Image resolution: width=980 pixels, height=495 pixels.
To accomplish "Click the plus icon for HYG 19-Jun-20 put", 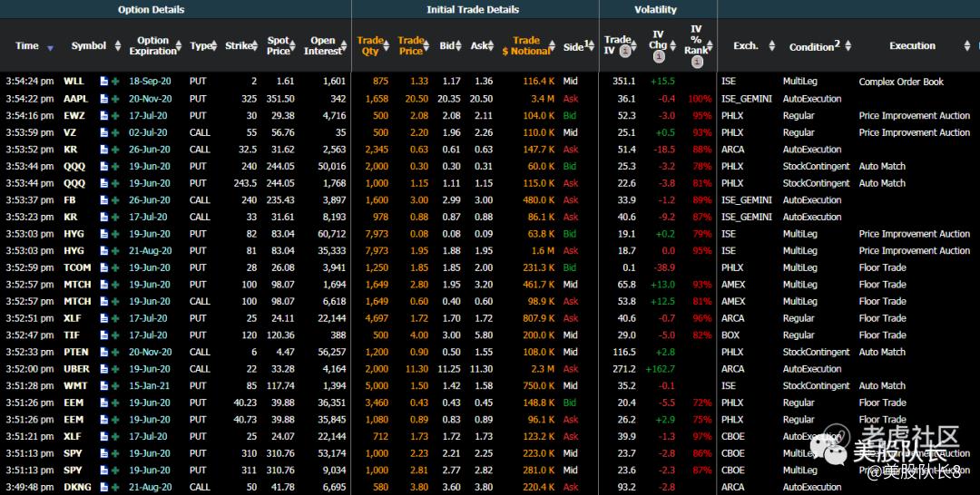I will [x=115, y=234].
